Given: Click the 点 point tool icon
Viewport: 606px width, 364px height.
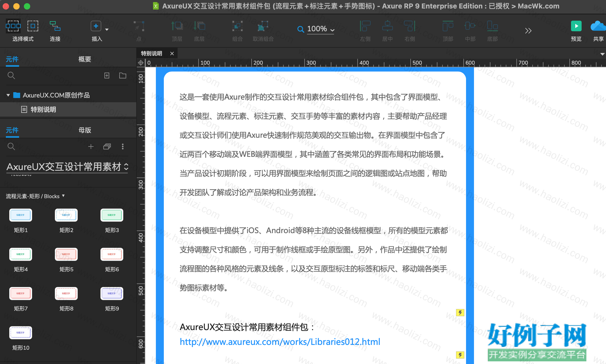Looking at the screenshot, I should pyautogui.click(x=139, y=26).
